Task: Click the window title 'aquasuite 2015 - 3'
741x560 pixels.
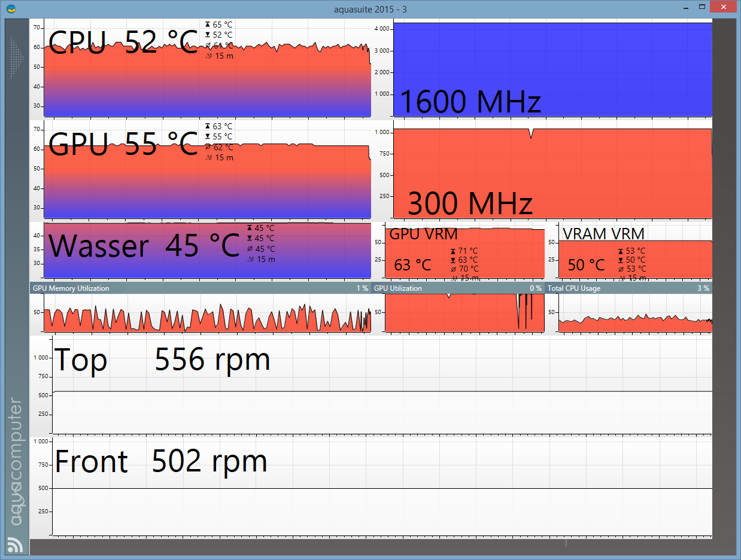Action: [x=370, y=8]
